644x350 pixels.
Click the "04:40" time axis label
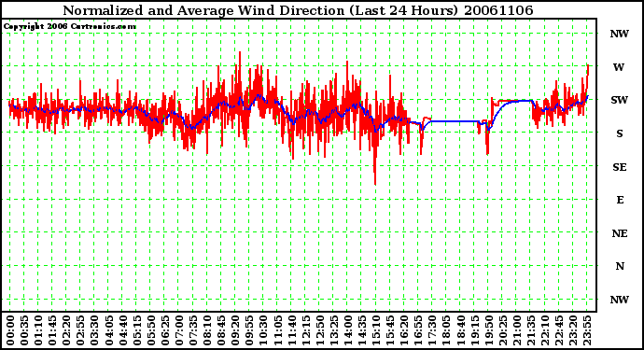123,330
